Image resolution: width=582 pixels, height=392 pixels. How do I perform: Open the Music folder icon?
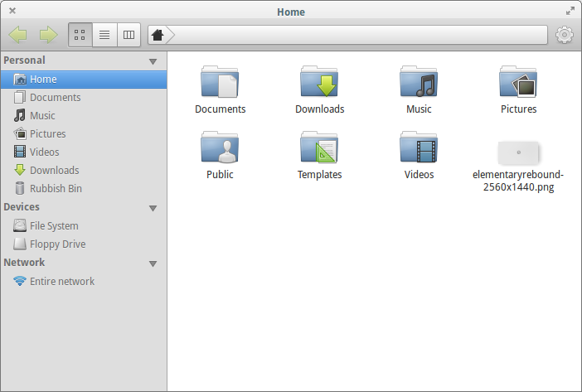pos(419,81)
